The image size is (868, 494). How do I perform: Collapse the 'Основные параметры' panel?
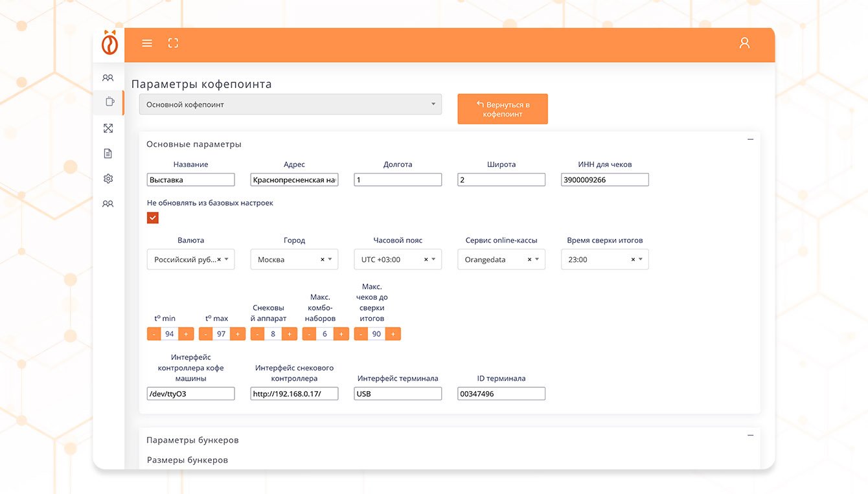point(750,140)
